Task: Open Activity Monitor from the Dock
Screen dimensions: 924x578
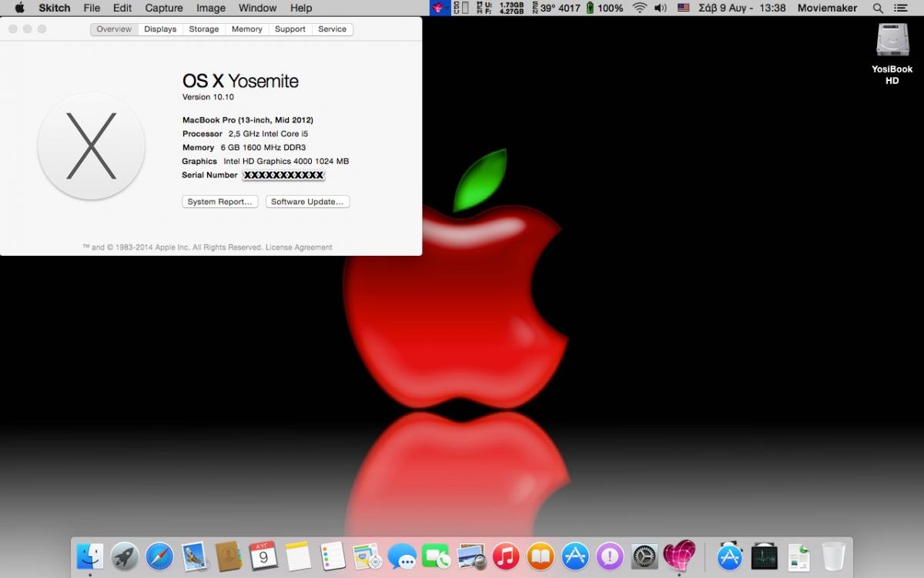Action: point(765,556)
